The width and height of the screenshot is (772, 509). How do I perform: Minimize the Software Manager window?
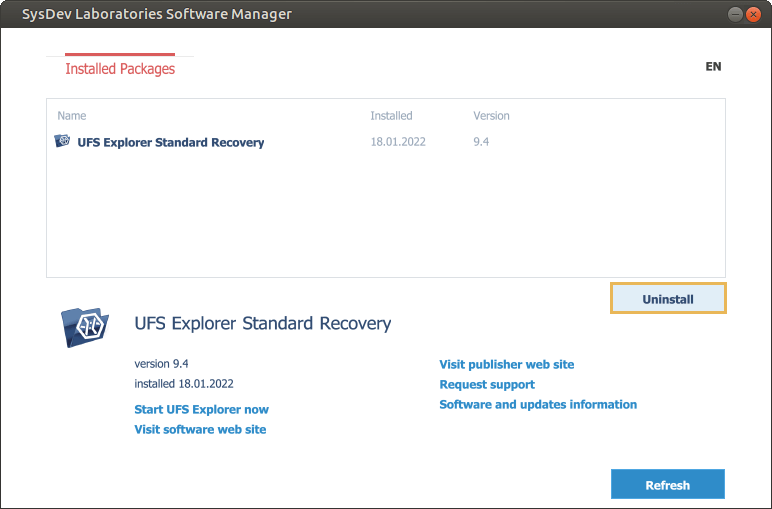pos(735,14)
